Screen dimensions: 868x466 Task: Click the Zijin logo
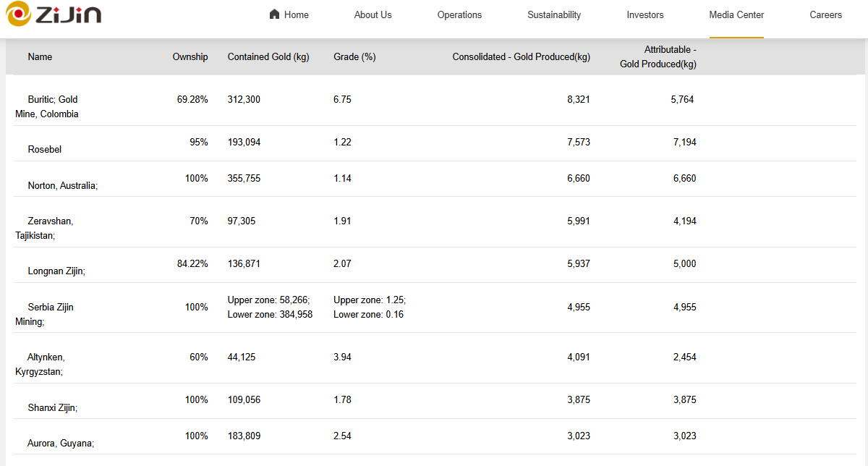(53, 14)
